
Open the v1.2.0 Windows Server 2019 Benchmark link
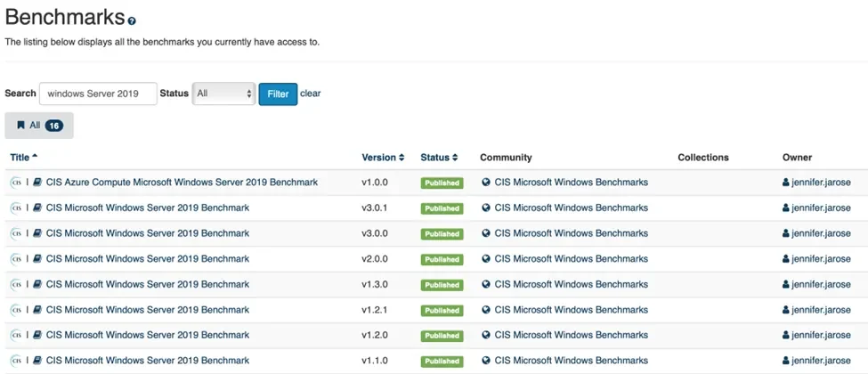tap(147, 335)
